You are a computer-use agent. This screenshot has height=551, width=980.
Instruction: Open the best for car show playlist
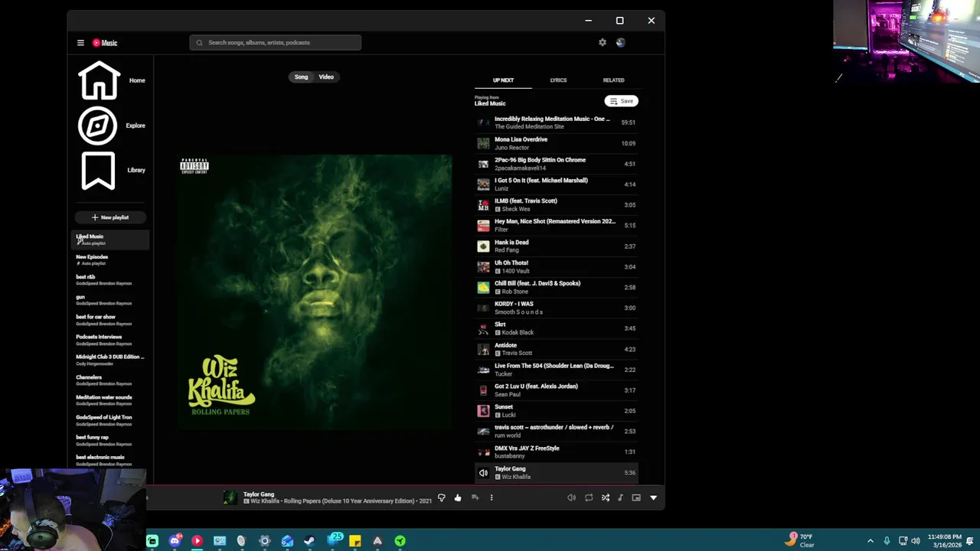click(x=112, y=320)
